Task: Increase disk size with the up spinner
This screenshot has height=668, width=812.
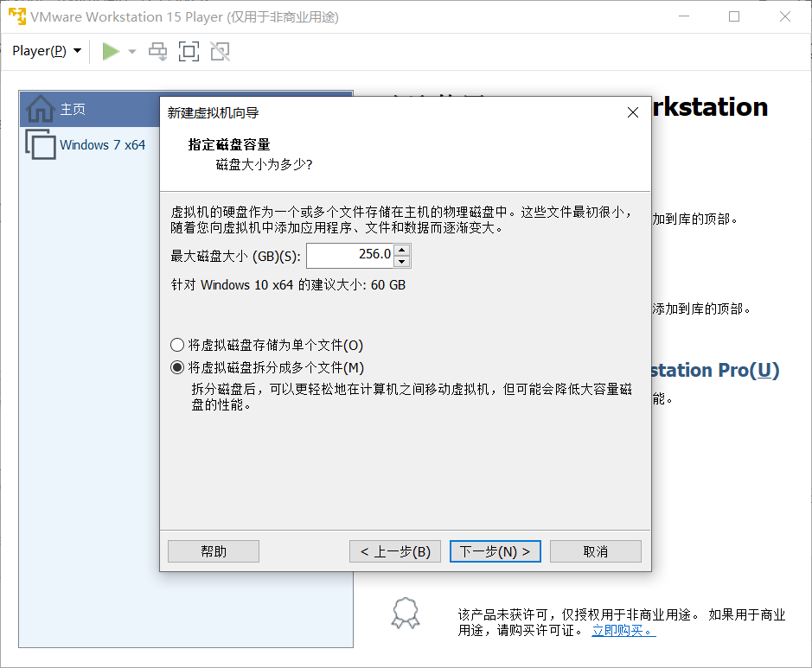Action: pos(402,250)
